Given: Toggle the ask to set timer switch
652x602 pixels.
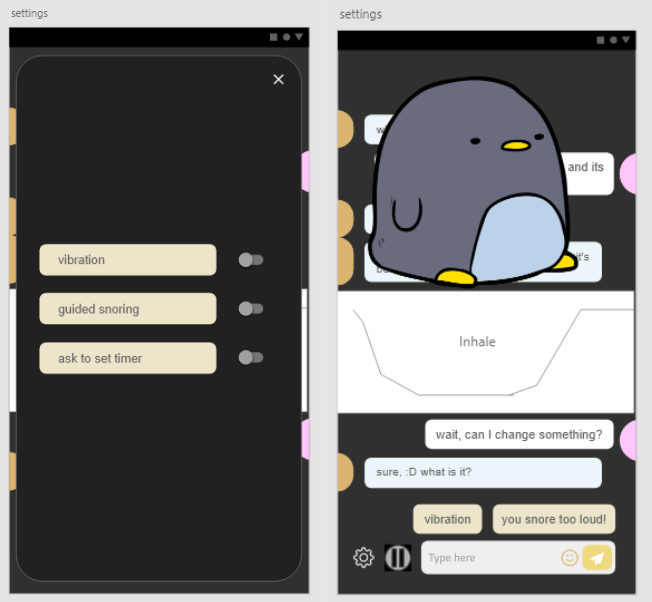Looking at the screenshot, I should [251, 358].
